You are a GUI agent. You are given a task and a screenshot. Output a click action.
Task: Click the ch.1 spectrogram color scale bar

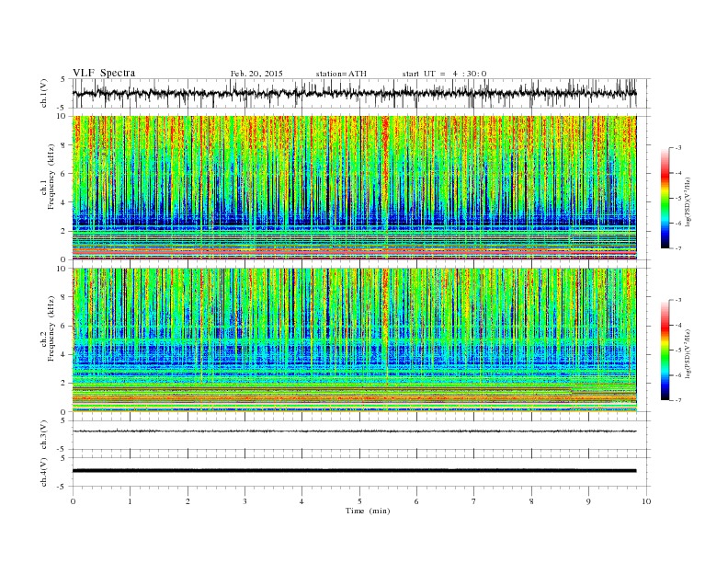click(x=665, y=198)
